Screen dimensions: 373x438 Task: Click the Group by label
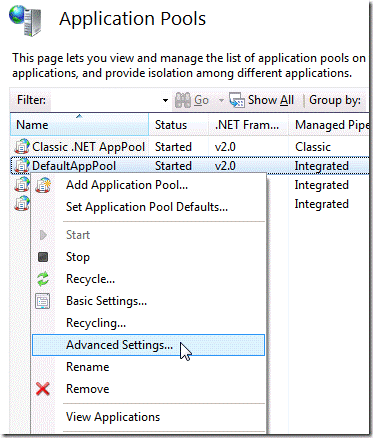point(335,100)
